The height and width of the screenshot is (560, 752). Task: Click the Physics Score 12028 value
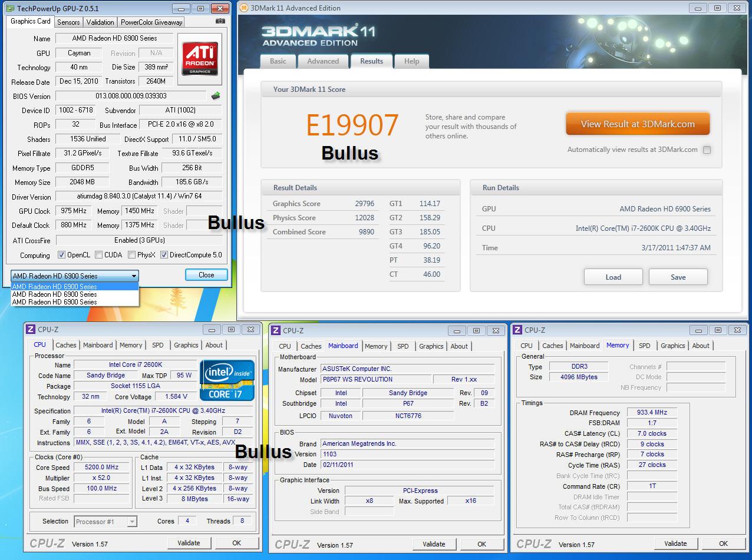[364, 218]
